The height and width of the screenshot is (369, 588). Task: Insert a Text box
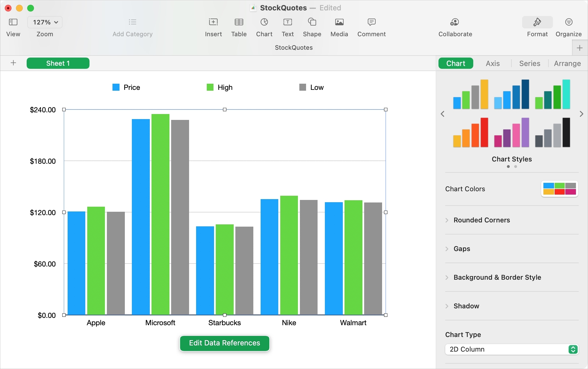[288, 22]
